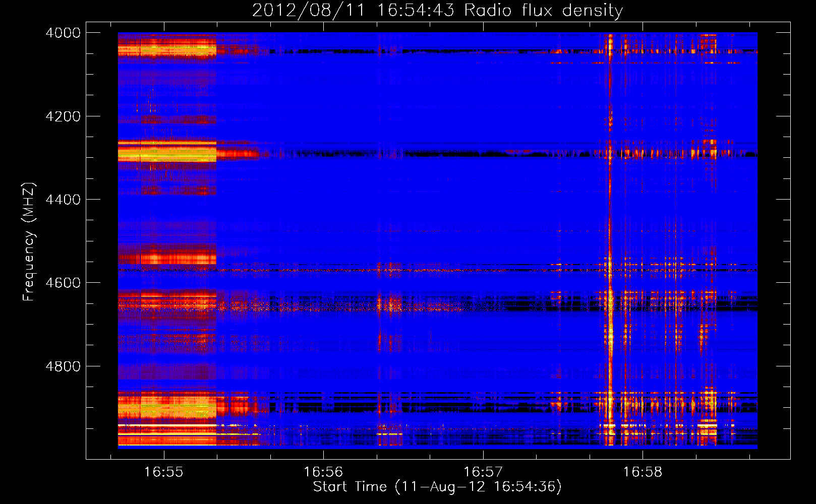The height and width of the screenshot is (504, 816).
Task: Click the '4200' frequency axis label
Action: (x=63, y=116)
